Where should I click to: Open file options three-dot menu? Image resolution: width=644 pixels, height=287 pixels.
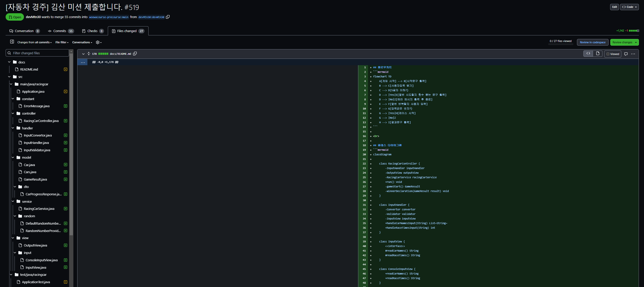coord(633,54)
